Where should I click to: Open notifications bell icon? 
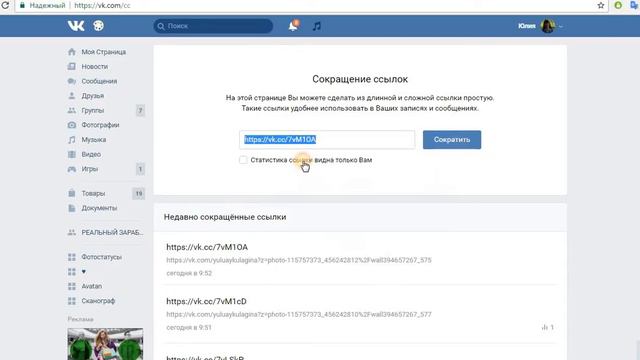click(293, 26)
